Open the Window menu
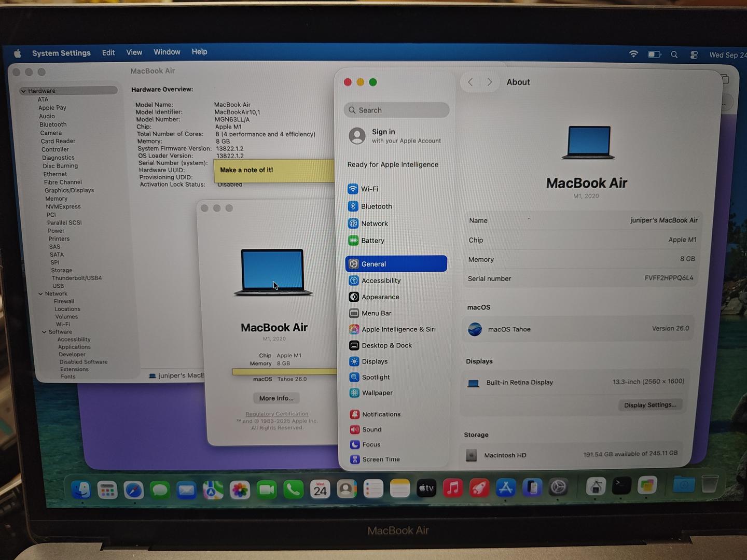The width and height of the screenshot is (747, 560). point(167,52)
